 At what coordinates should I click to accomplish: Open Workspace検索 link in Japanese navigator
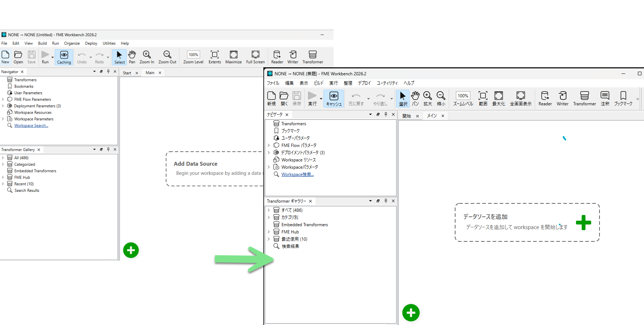[297, 174]
